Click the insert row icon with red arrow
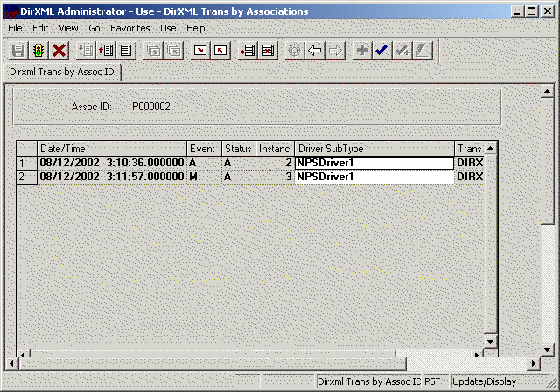The width and height of the screenshot is (560, 392). [248, 51]
